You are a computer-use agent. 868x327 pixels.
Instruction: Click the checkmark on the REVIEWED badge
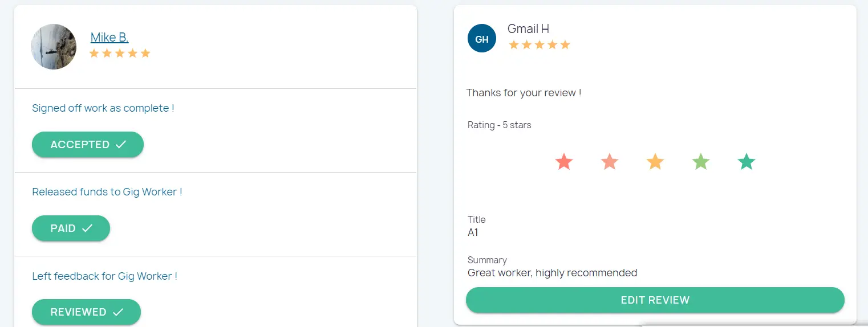(x=118, y=312)
